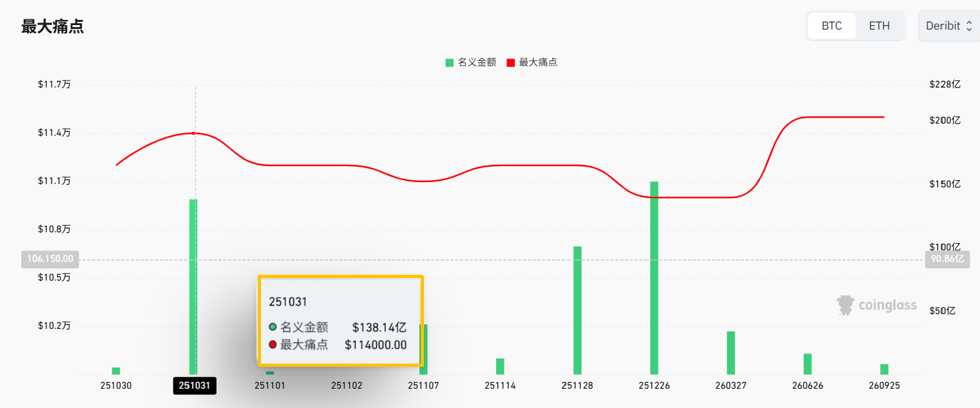Click the highlighted 251031 axis label
The height and width of the screenshot is (408, 980).
[195, 385]
